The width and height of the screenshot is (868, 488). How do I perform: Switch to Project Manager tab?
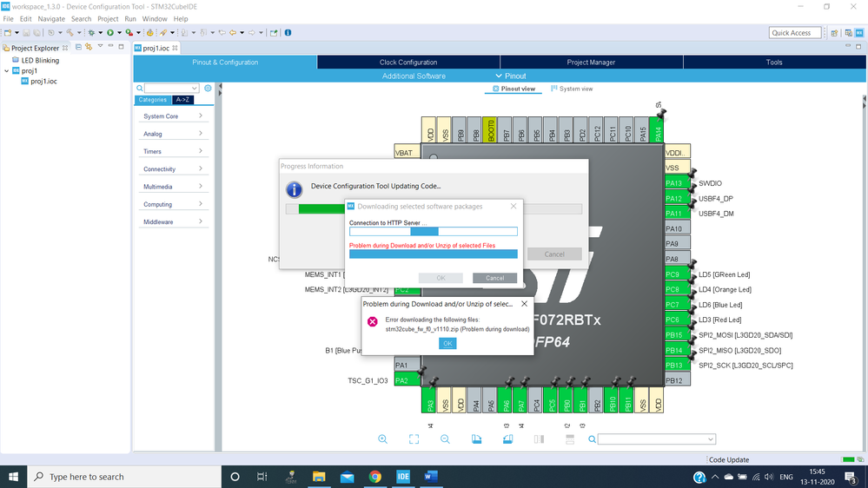pyautogui.click(x=591, y=62)
